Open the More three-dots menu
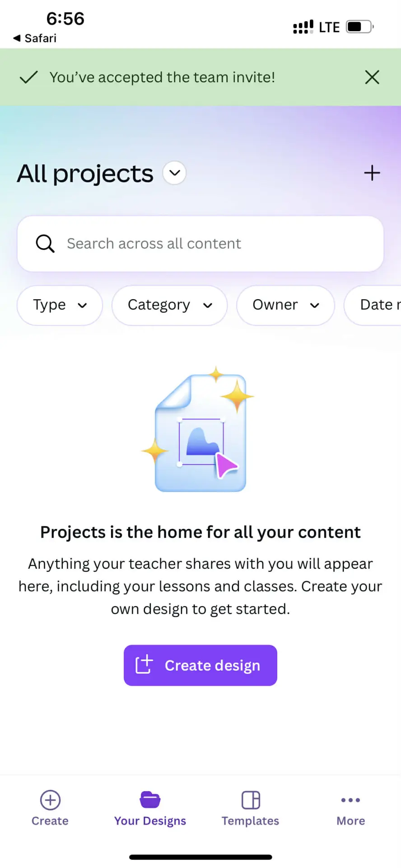Screen dimensions: 401x868 pyautogui.click(x=351, y=800)
